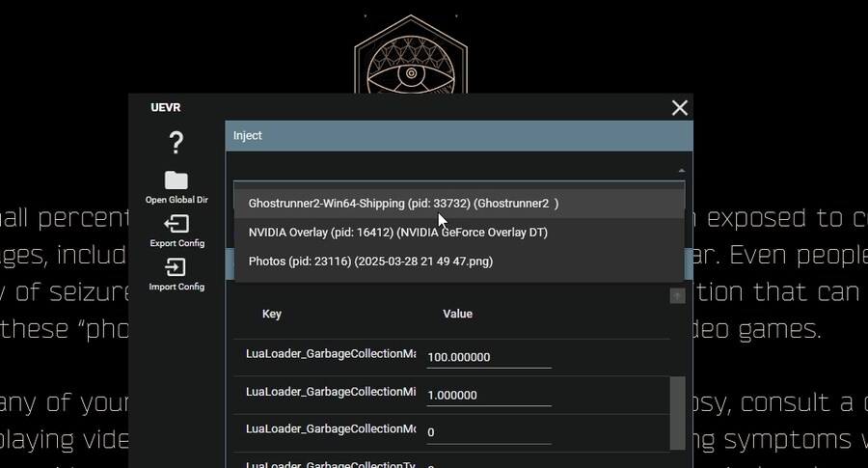
Task: Click the Key column header
Action: pos(272,315)
